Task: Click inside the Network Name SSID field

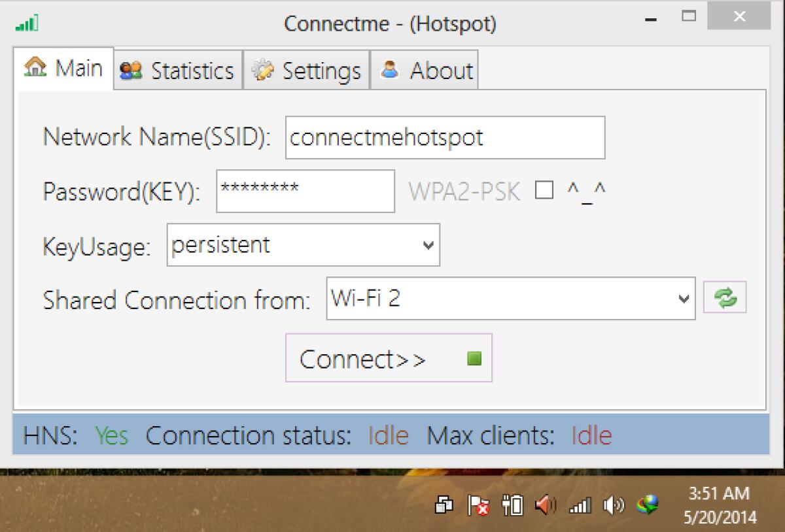Action: coord(445,137)
